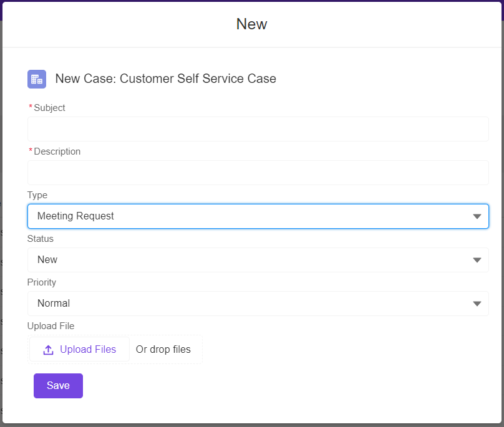Click the Type field chevron arrow

tap(477, 216)
